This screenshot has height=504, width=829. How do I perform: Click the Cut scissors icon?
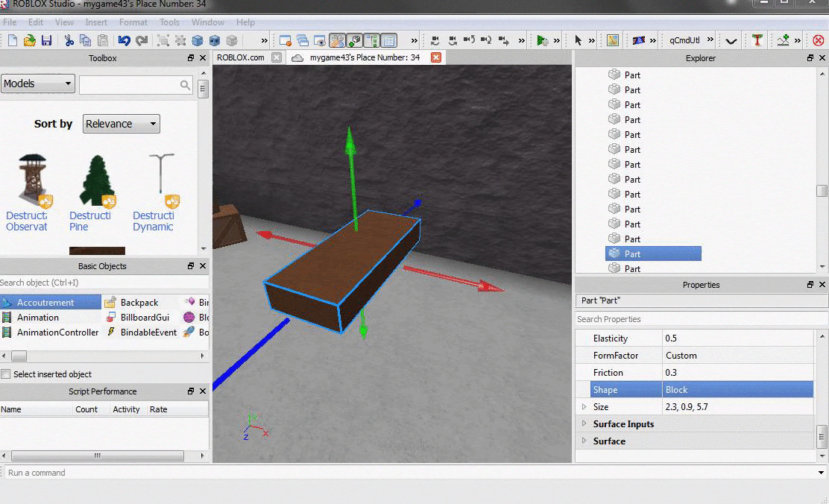[69, 40]
